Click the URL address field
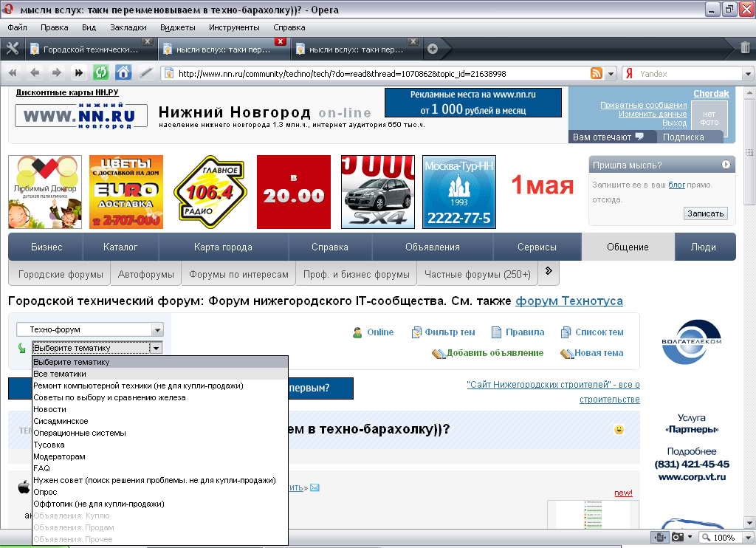 381,74
